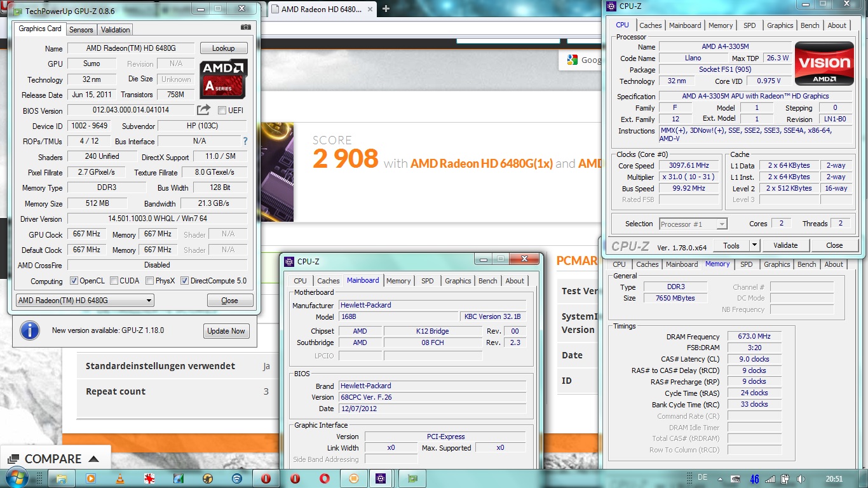This screenshot has width=868, height=488.
Task: Click the GPU-Z screenshot camera icon
Action: [246, 27]
